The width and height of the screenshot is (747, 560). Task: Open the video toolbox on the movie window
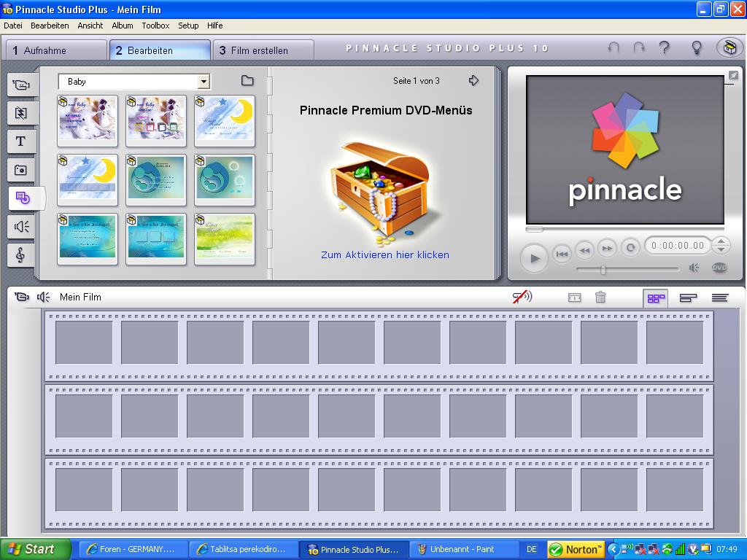click(21, 297)
